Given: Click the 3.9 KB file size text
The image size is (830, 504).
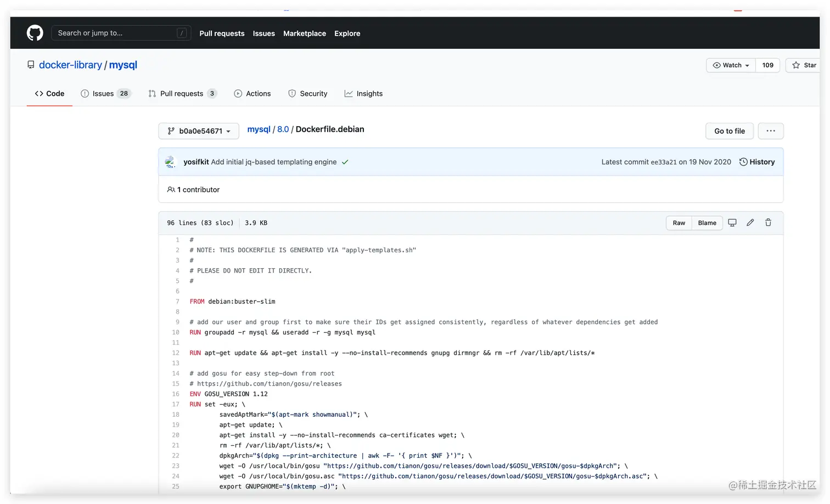Looking at the screenshot, I should coord(256,223).
